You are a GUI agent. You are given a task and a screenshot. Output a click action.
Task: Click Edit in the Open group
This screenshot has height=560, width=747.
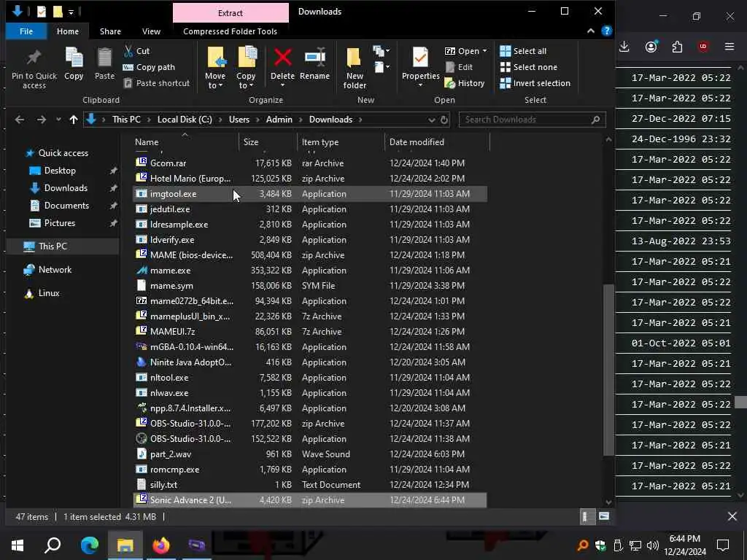[x=460, y=67]
